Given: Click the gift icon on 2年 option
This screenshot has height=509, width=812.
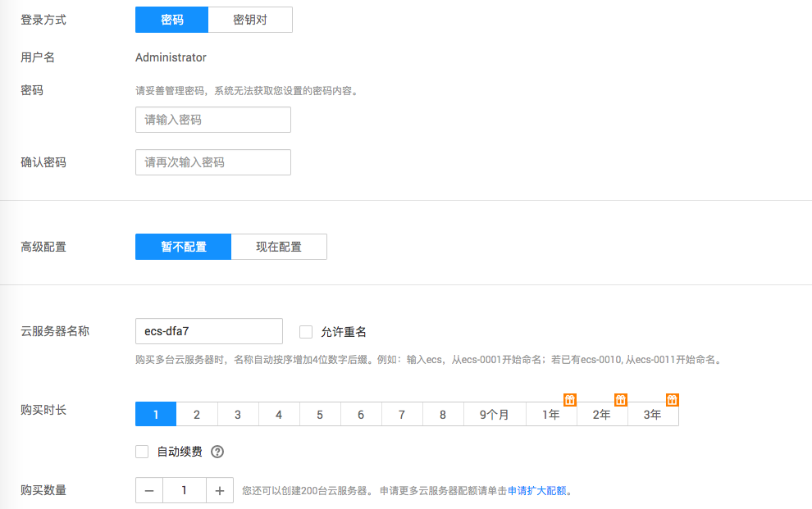Looking at the screenshot, I should [620, 400].
